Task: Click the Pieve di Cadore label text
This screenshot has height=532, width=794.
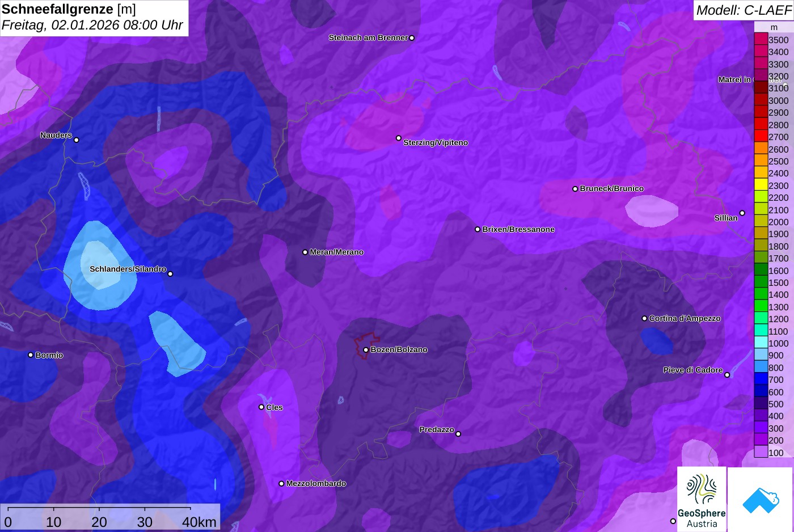Action: 693,370
